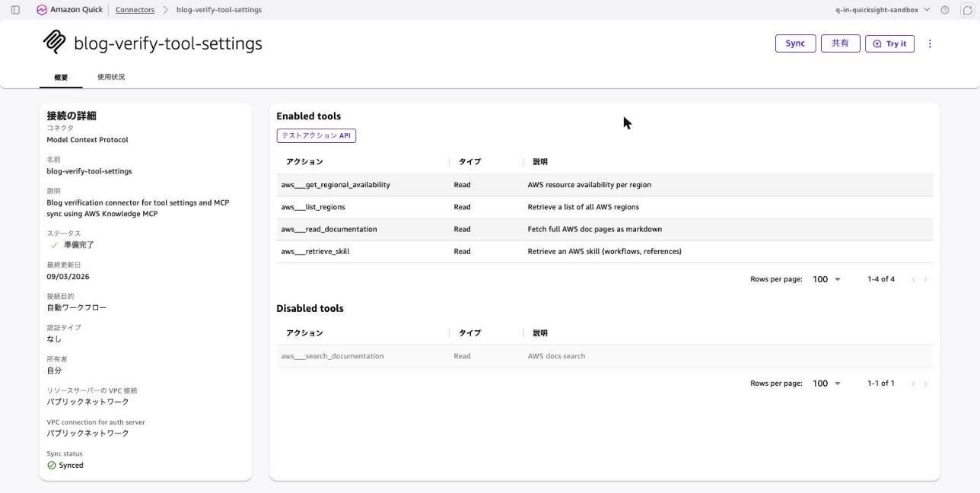This screenshot has width=980, height=493.
Task: Click the Amazon Quick logo icon
Action: tap(41, 10)
